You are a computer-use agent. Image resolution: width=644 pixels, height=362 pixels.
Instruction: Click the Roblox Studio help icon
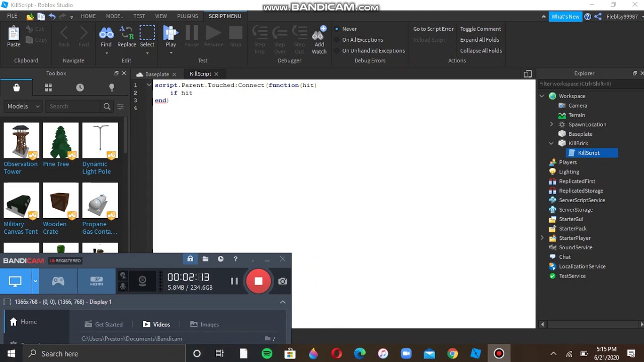coord(588,17)
